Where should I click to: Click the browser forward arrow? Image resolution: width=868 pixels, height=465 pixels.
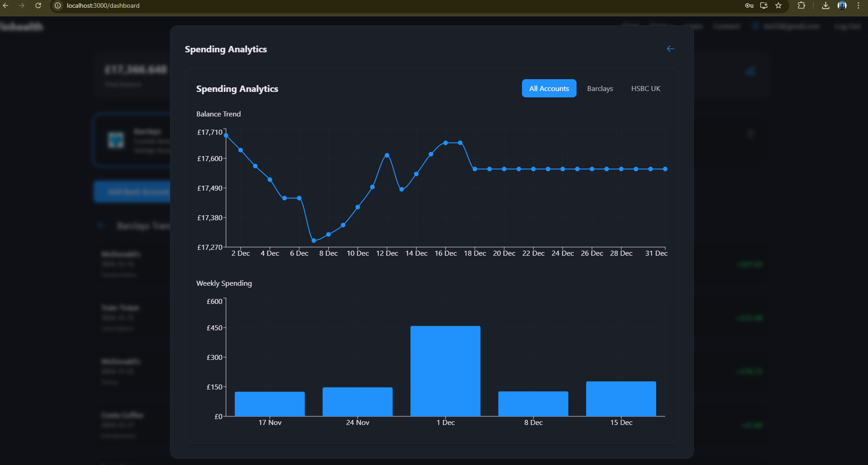pos(22,5)
